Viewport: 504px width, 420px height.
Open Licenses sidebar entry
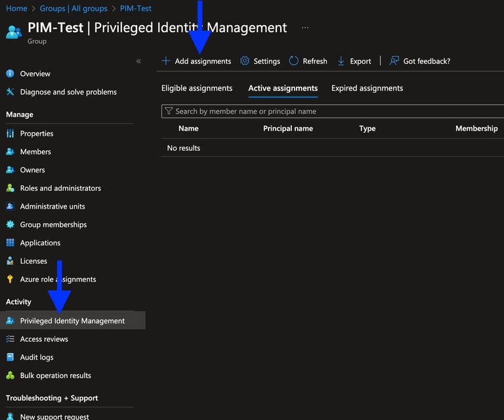33,261
